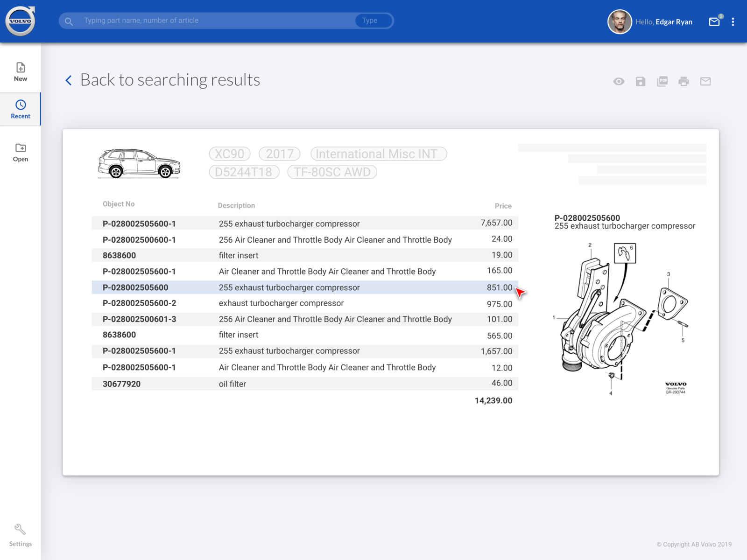Click the Volvo logo

pyautogui.click(x=20, y=21)
